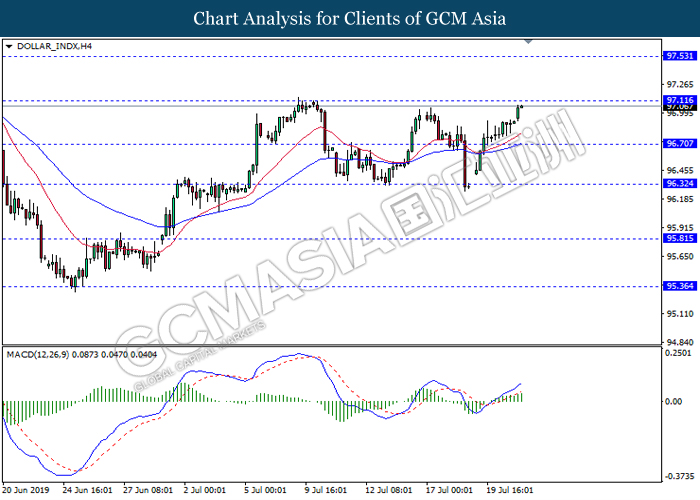Click the 24 Jun 16:01 time label
700x500 pixels.
[87, 490]
